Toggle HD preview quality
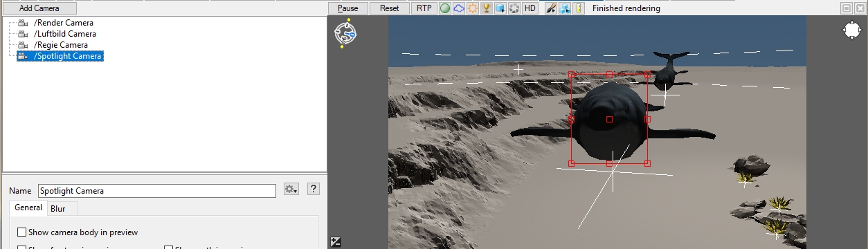The width and height of the screenshot is (868, 249). [530, 8]
